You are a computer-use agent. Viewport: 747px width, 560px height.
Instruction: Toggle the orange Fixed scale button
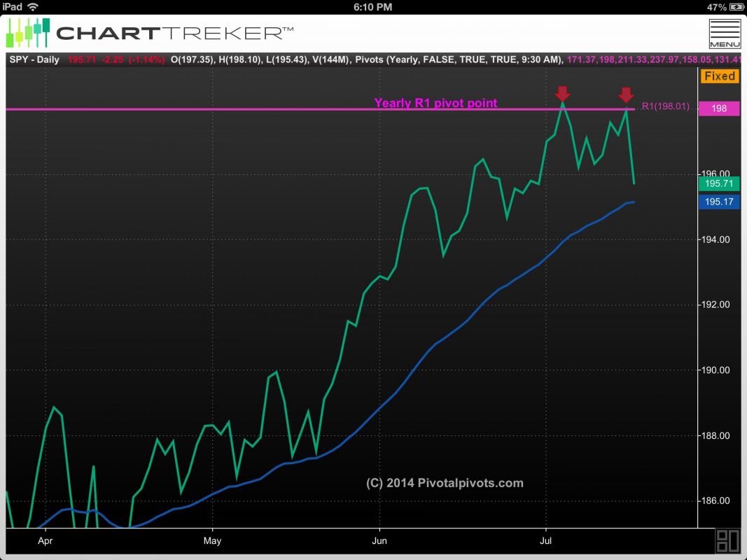(719, 76)
